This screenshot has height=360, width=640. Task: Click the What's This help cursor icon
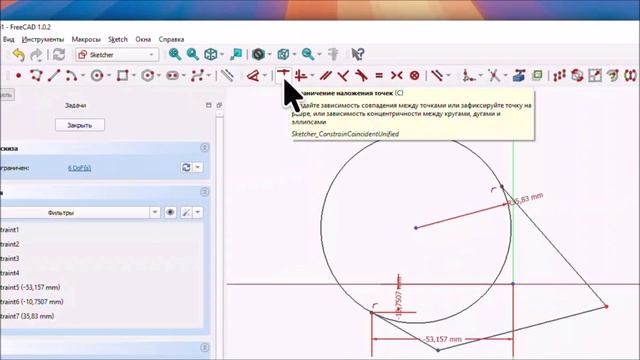(358, 54)
